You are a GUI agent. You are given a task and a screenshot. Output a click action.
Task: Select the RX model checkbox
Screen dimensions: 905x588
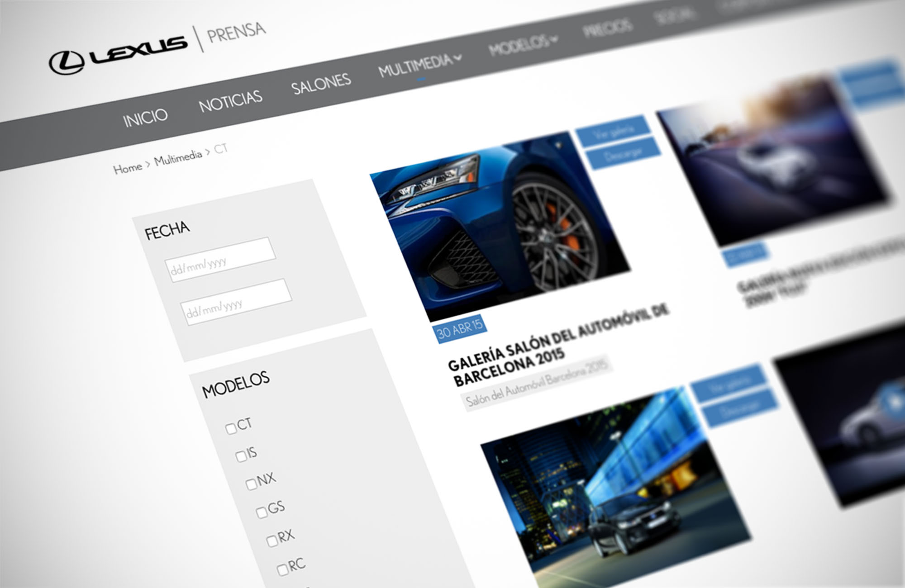tap(272, 541)
